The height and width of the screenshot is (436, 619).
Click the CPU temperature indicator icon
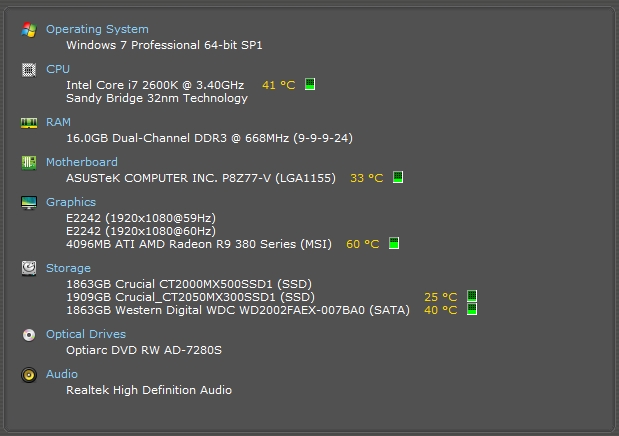tap(310, 85)
